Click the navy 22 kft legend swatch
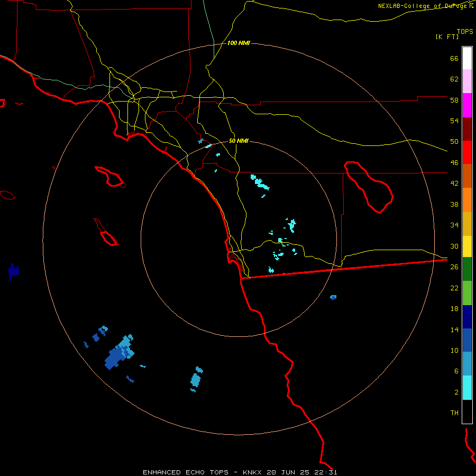This screenshot has height=476, width=476. click(x=467, y=317)
